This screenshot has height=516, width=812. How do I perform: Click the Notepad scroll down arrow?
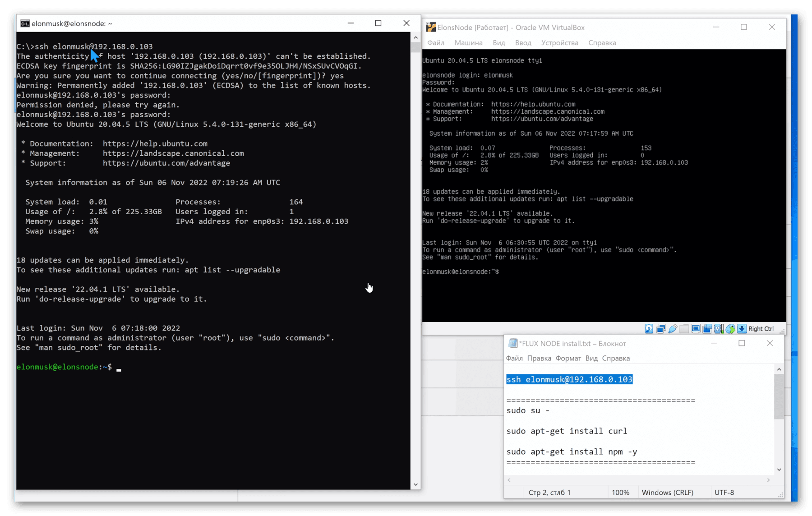coord(779,470)
